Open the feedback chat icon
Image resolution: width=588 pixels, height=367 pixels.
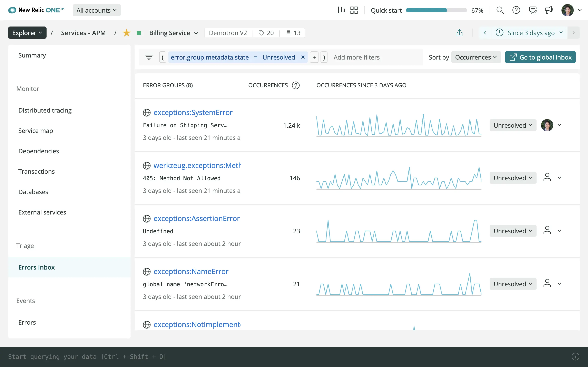click(x=533, y=10)
